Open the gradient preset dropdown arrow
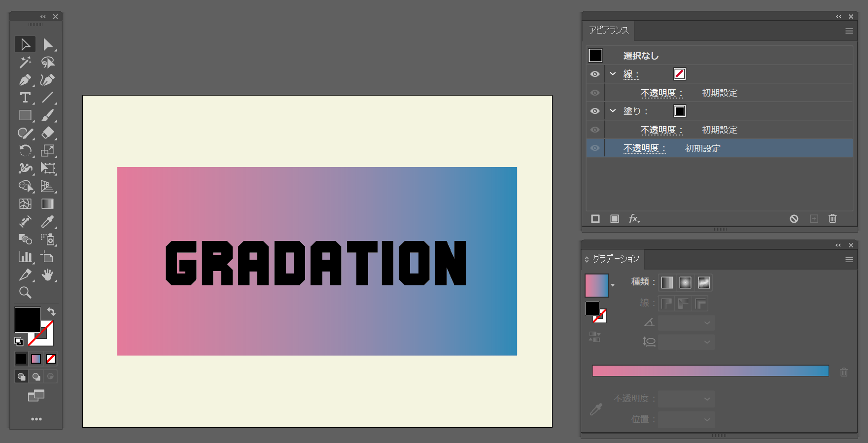This screenshot has width=868, height=443. [x=613, y=285]
